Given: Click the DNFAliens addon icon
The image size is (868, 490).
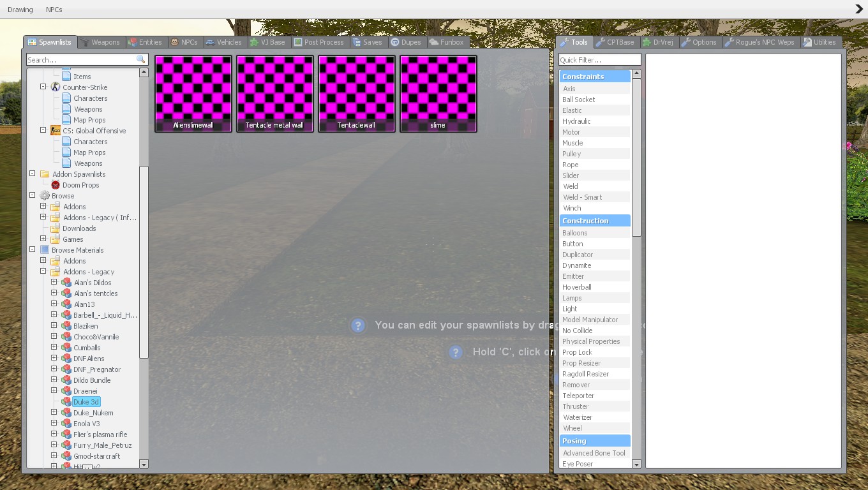Looking at the screenshot, I should point(66,359).
